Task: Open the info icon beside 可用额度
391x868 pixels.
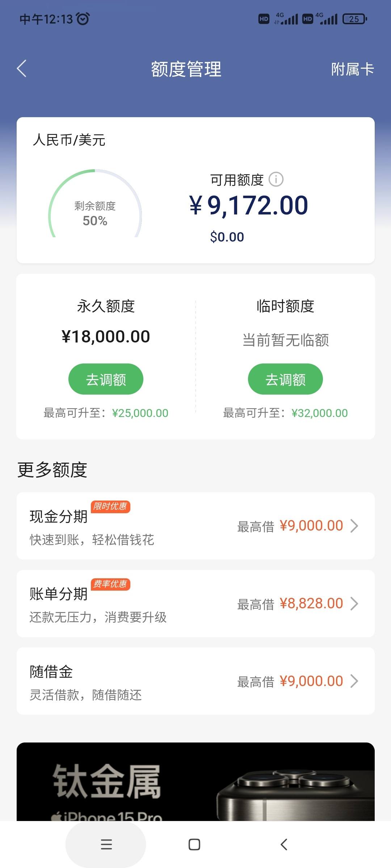Action: pos(276,179)
